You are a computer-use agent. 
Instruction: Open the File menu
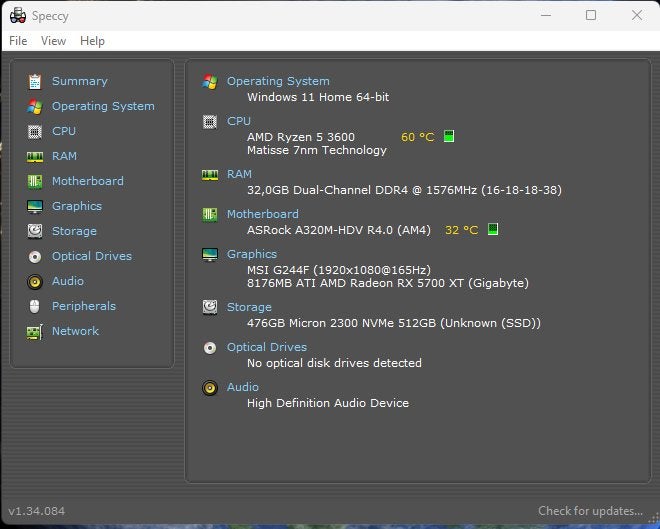(18, 41)
